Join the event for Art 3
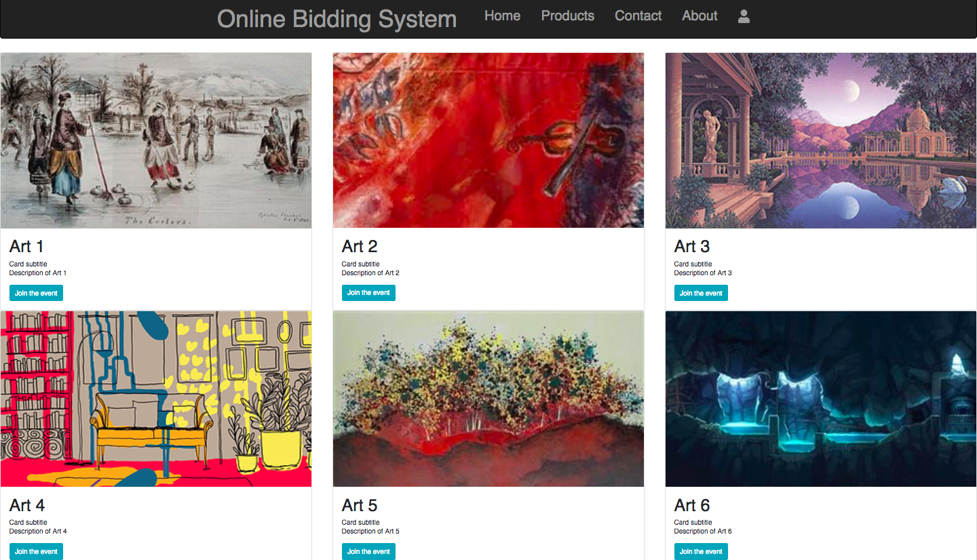Screen dimensions: 977x560 [x=701, y=293]
